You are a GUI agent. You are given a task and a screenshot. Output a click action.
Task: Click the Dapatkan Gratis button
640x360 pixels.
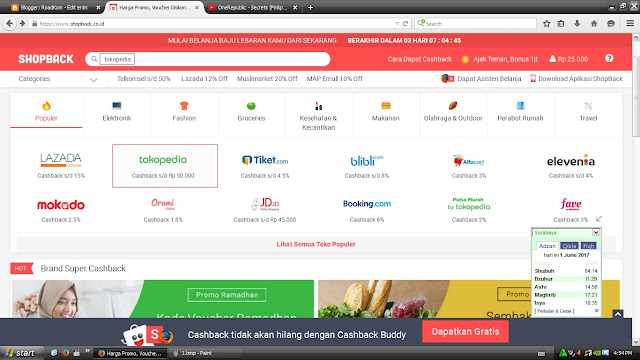(465, 331)
